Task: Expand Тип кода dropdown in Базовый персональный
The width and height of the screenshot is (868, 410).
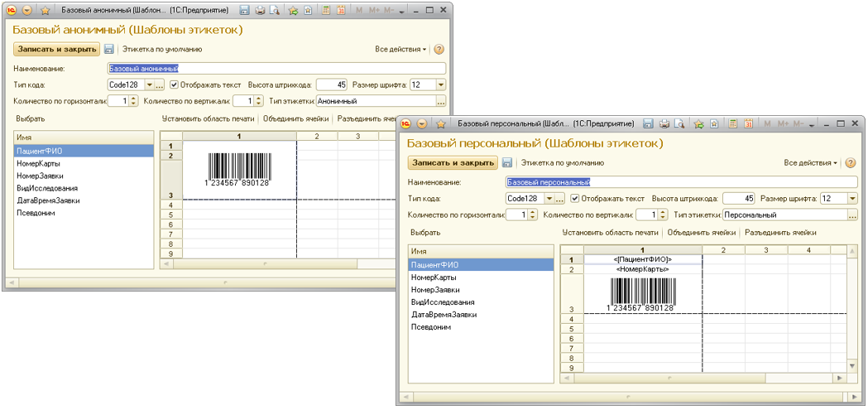Action: coord(549,198)
